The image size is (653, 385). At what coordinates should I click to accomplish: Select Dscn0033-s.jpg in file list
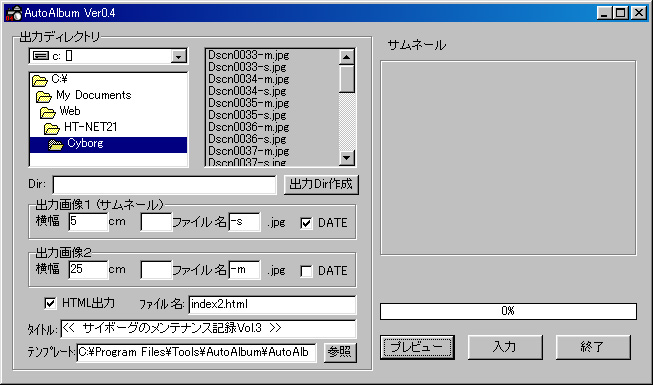coord(247,67)
